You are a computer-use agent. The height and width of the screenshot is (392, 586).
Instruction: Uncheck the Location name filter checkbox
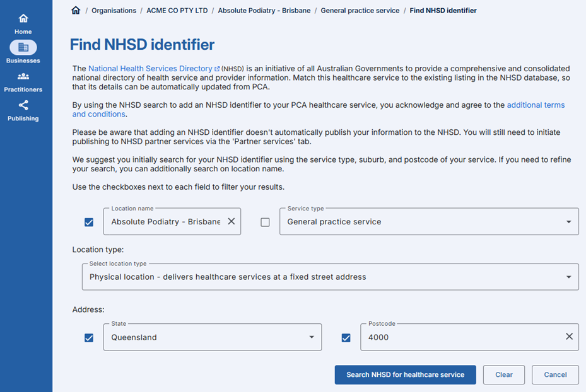tap(89, 221)
